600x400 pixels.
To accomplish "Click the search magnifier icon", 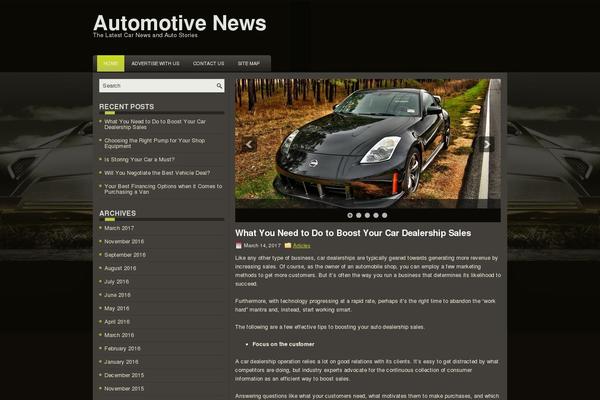I will [219, 86].
